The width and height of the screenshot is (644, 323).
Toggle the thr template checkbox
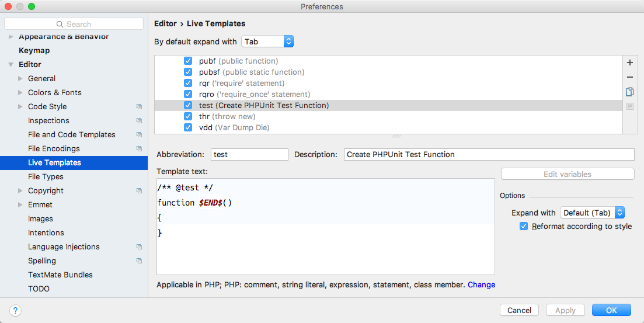pos(188,116)
